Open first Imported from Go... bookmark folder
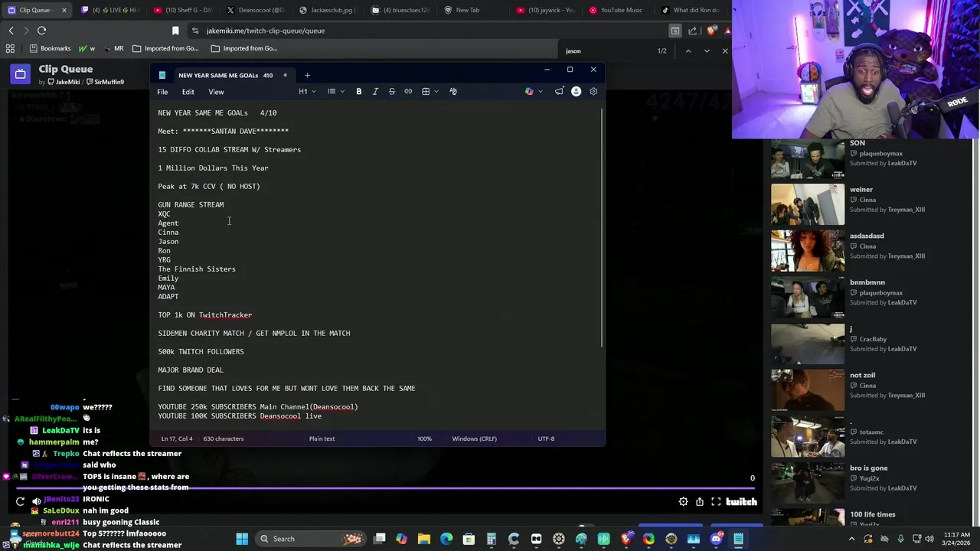Viewport: 980px width, 551px height. (x=165, y=48)
